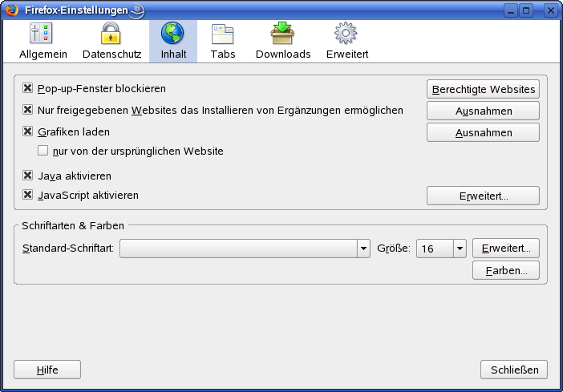Screen dimensions: 563x392
Task: Open the Datenschutz padlock pane
Action: (x=111, y=41)
